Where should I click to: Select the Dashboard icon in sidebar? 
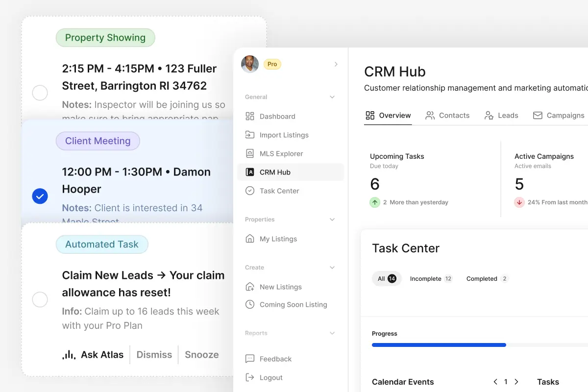pyautogui.click(x=250, y=116)
